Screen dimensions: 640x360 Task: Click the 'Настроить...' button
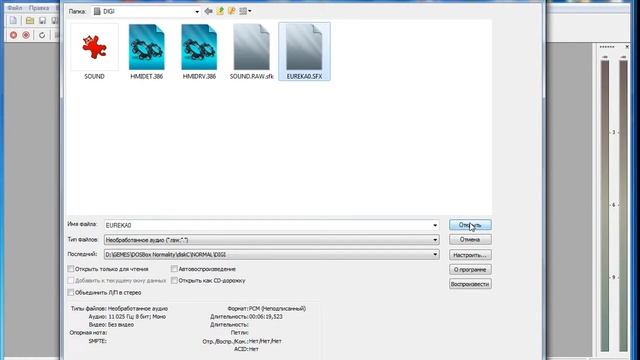(470, 255)
